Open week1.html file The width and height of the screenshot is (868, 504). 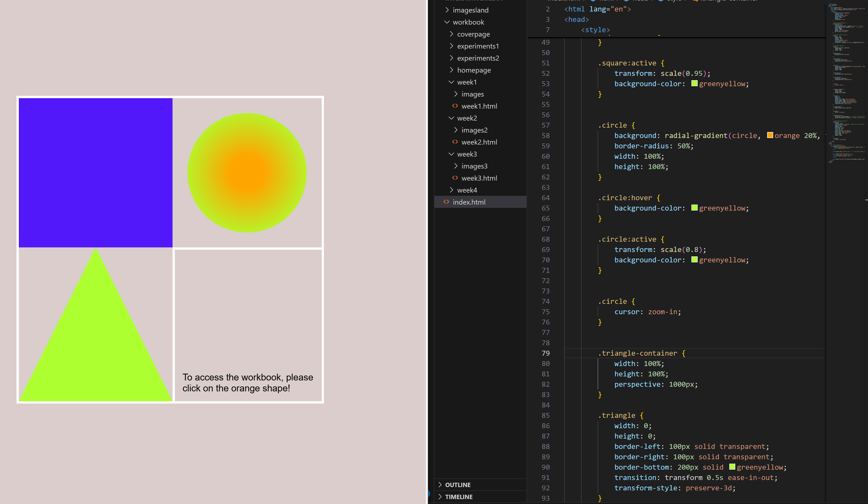tap(479, 106)
